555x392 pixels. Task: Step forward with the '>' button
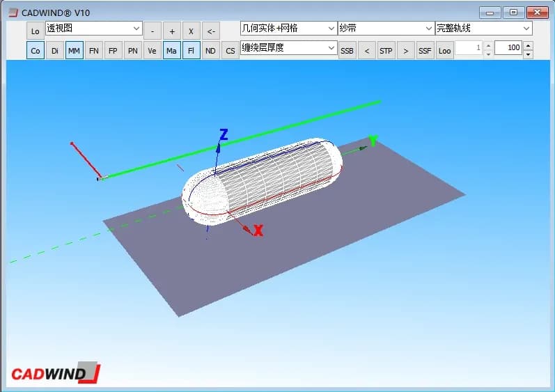point(405,51)
